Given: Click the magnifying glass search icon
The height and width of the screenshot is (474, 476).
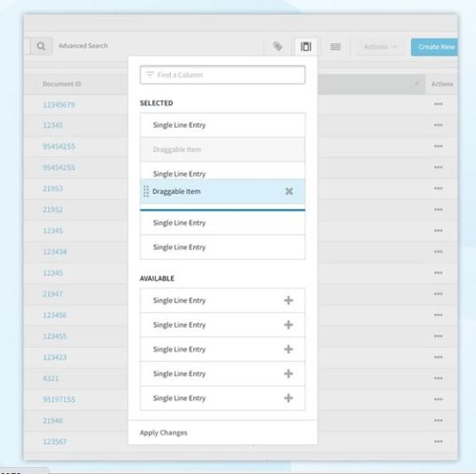Looking at the screenshot, I should [41, 47].
